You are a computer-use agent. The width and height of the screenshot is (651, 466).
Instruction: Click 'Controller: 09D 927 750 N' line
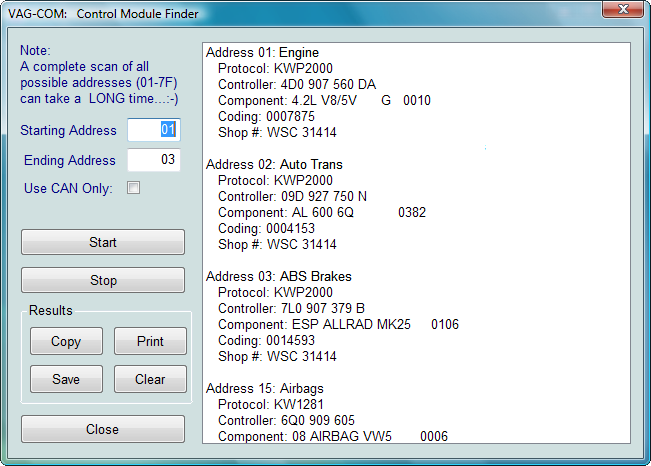point(292,196)
